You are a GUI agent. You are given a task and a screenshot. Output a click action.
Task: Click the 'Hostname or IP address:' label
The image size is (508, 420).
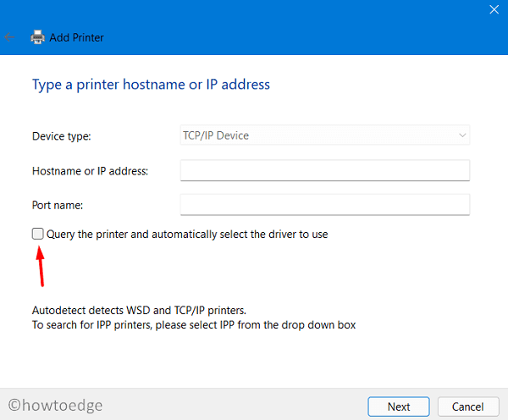[90, 171]
